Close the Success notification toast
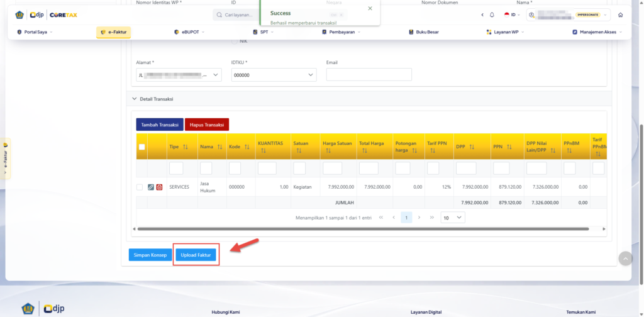Screen dimensions: 644x317 pyautogui.click(x=370, y=8)
